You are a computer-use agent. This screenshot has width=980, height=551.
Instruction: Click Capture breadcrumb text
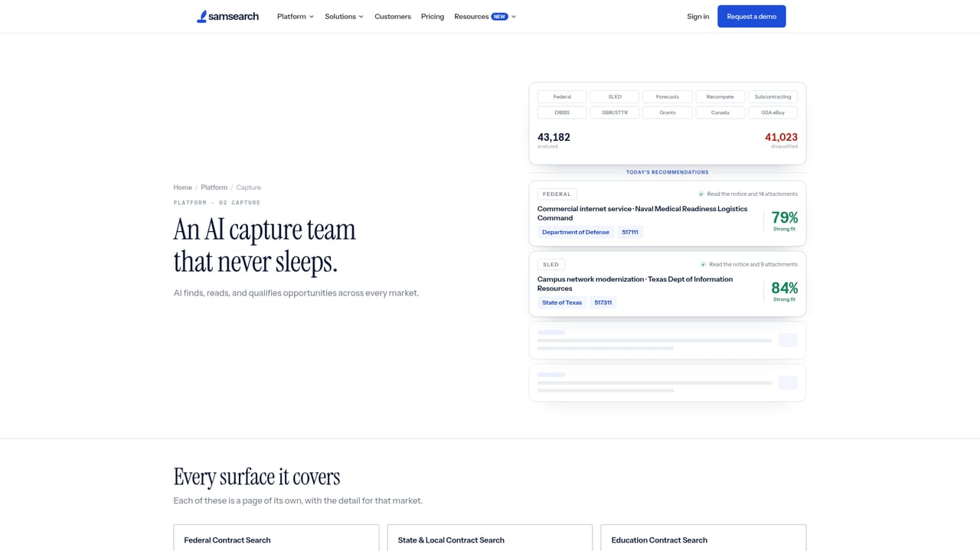click(248, 187)
